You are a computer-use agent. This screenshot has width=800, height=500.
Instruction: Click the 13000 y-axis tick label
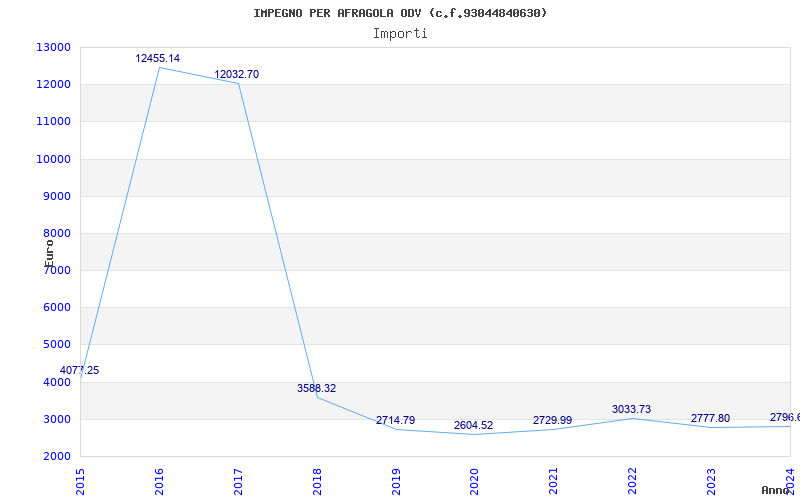point(53,47)
